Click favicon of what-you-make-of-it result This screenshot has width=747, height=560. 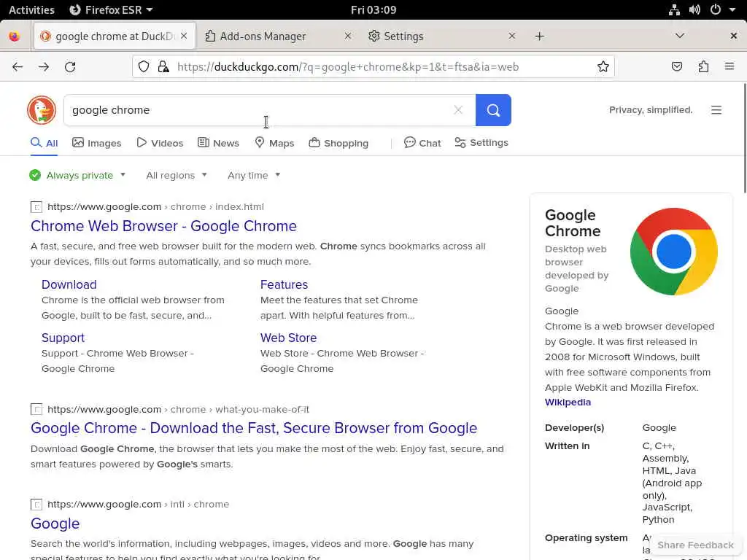(36, 409)
